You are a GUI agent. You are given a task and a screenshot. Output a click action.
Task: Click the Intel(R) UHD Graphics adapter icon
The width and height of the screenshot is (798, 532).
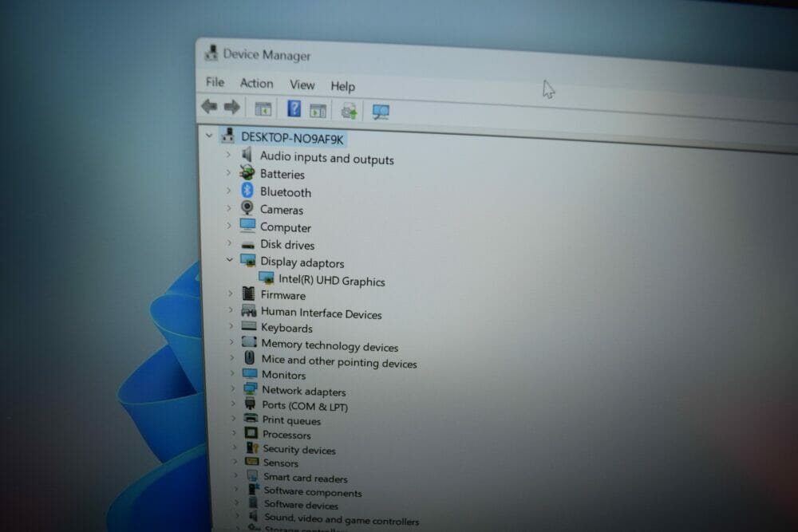[x=267, y=278]
